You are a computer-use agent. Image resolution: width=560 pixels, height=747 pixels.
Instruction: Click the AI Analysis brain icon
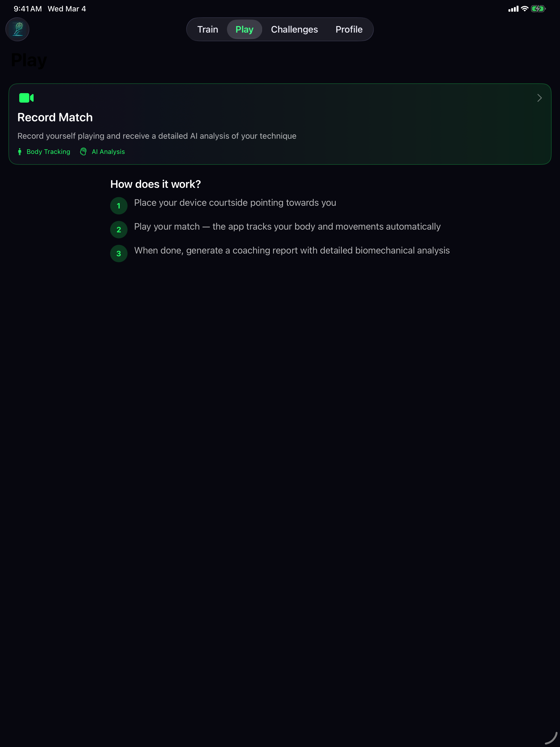click(83, 151)
